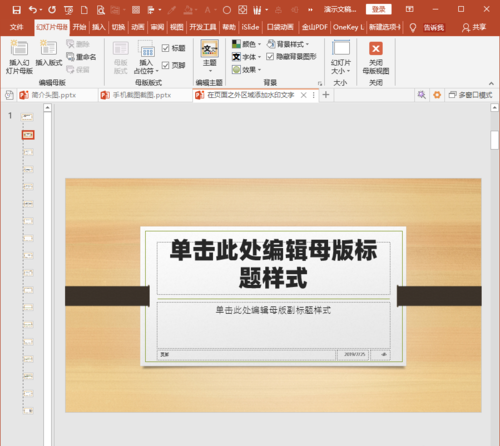Image resolution: width=500 pixels, height=446 pixels.
Task: Click the more commands double-arrow icon
Action: click(x=310, y=10)
